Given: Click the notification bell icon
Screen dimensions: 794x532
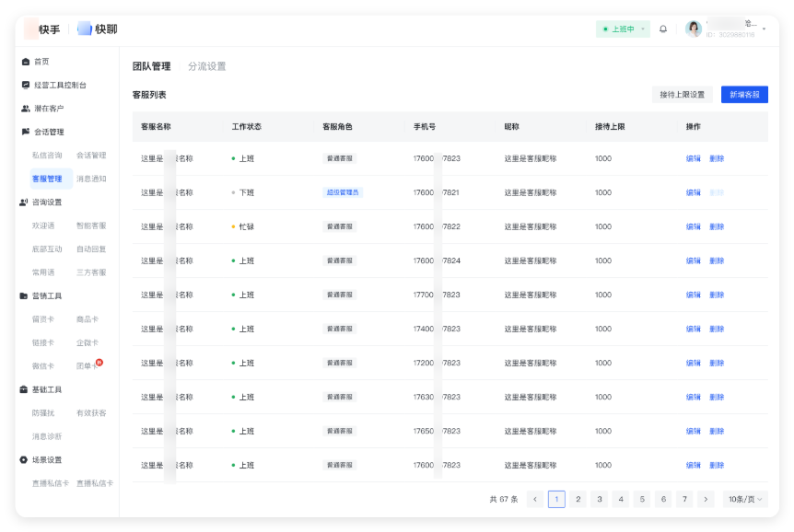Looking at the screenshot, I should pyautogui.click(x=662, y=29).
